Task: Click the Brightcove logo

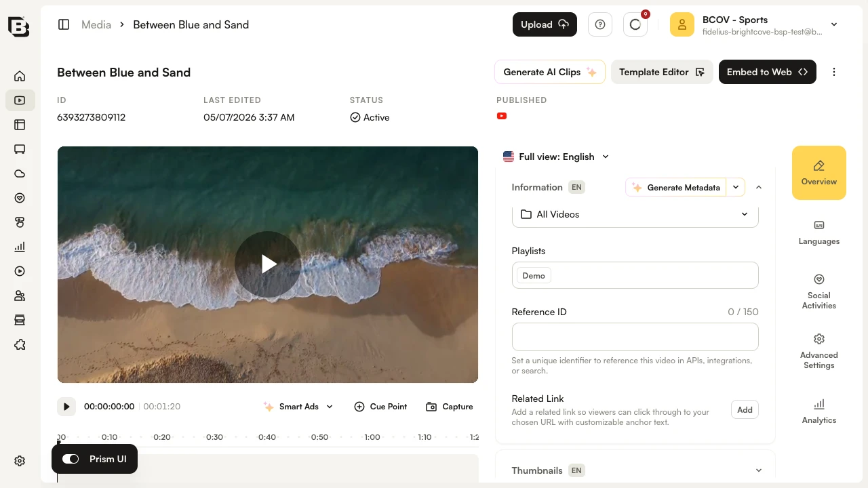Action: [x=19, y=26]
